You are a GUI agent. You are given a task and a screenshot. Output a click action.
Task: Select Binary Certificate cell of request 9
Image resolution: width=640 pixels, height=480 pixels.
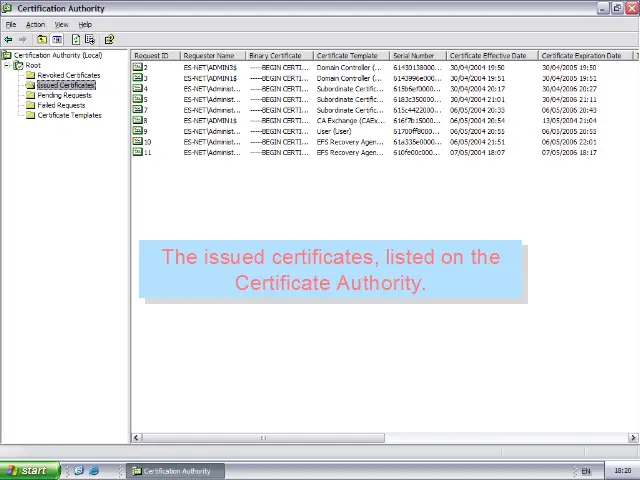[x=279, y=131]
